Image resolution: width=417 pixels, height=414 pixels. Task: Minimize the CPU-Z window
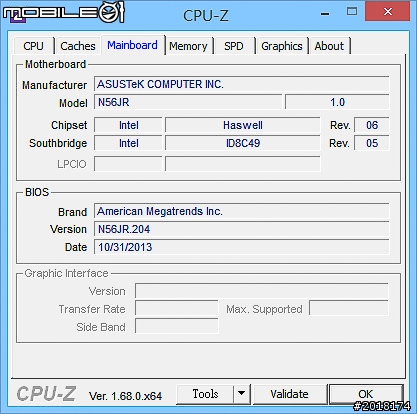(x=325, y=13)
